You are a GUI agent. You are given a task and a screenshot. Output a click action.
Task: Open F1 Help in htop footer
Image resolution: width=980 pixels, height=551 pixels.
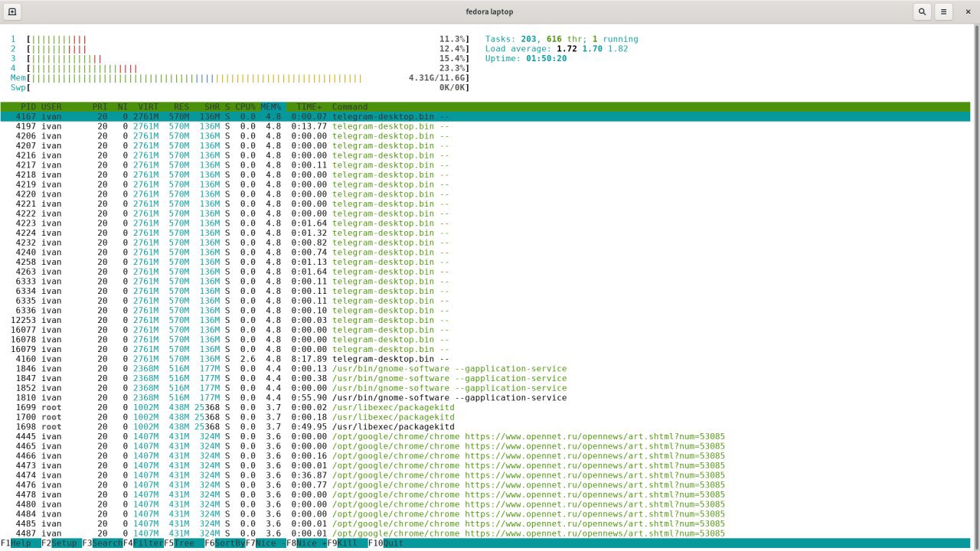[x=16, y=543]
